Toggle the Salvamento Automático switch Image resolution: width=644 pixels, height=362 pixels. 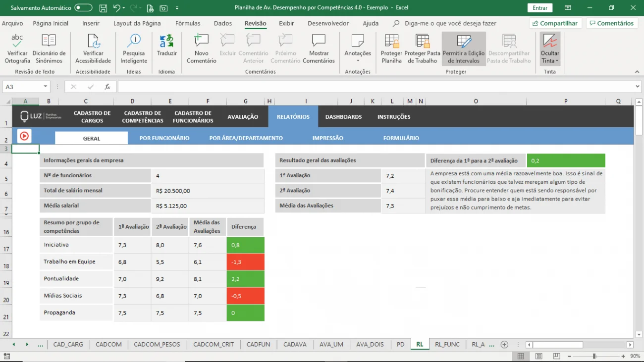pos(83,8)
